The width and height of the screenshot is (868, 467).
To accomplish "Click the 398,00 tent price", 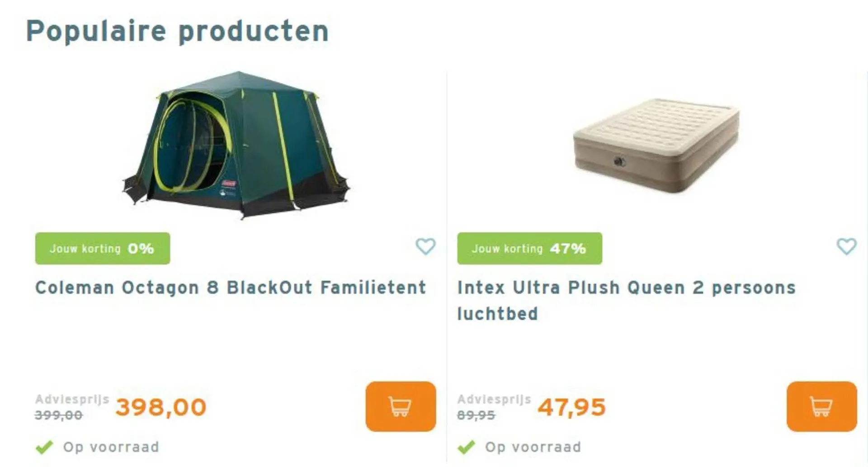I will click(161, 407).
